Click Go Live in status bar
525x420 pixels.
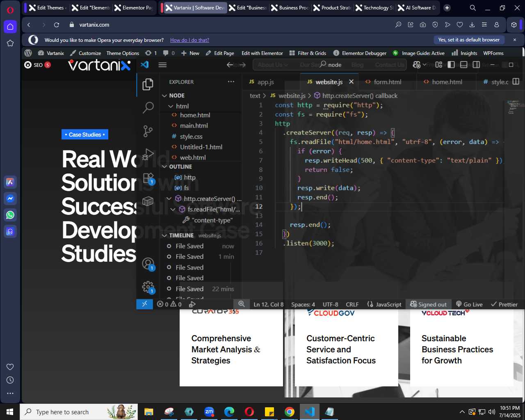469,304
